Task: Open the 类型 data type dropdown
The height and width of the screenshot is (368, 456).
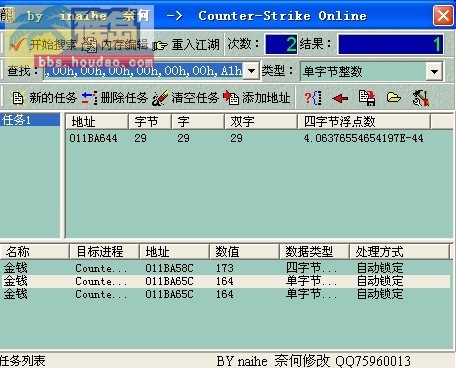Action: (434, 71)
